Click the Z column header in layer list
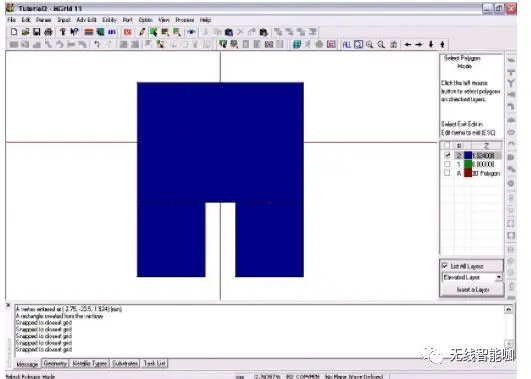 pos(486,146)
